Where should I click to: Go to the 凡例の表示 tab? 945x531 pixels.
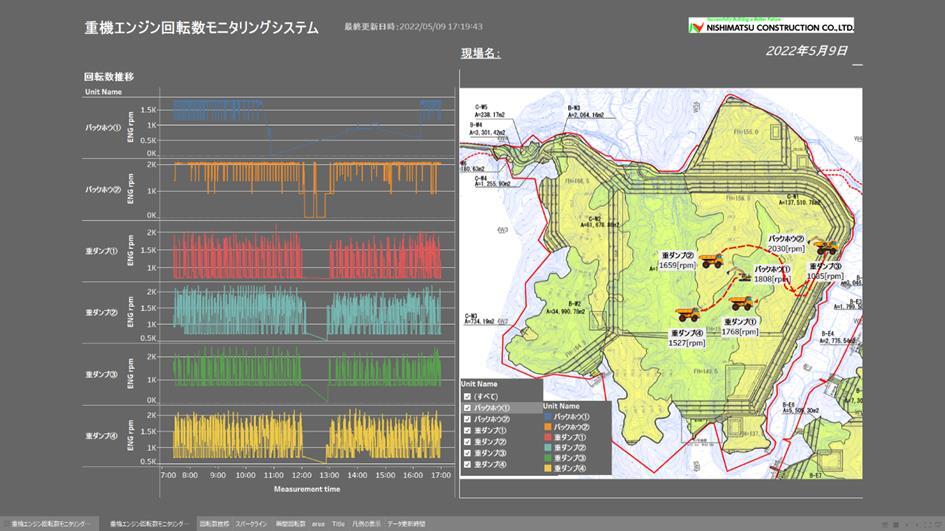click(x=366, y=523)
